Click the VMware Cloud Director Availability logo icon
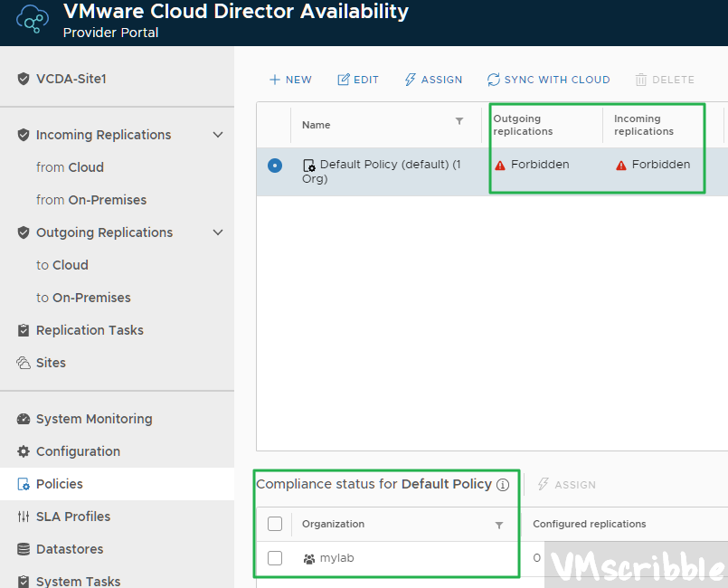The image size is (728, 588). [33, 22]
